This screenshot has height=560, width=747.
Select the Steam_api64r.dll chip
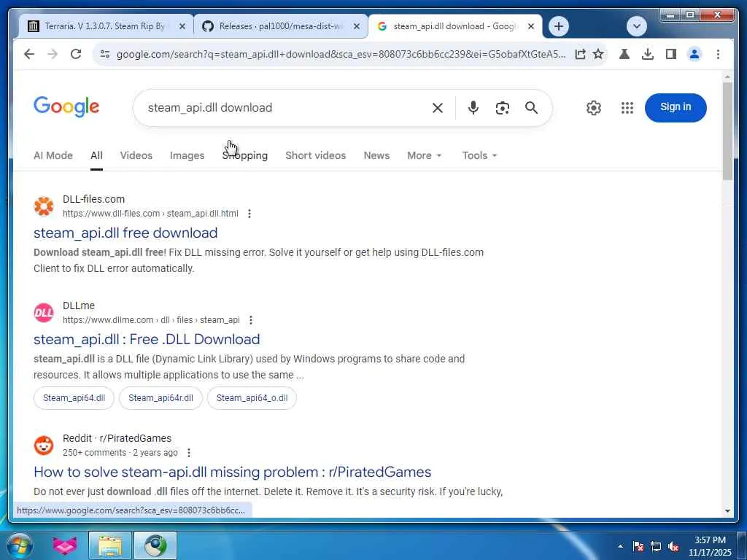[160, 398]
